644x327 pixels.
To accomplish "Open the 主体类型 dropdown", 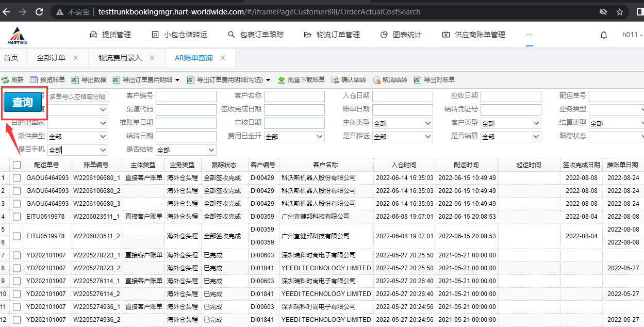I will click(x=402, y=123).
